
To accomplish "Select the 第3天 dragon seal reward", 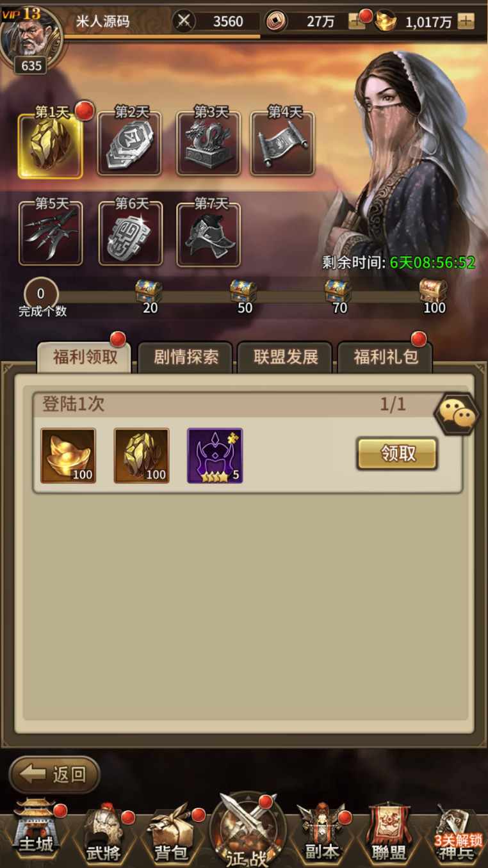I will click(208, 143).
